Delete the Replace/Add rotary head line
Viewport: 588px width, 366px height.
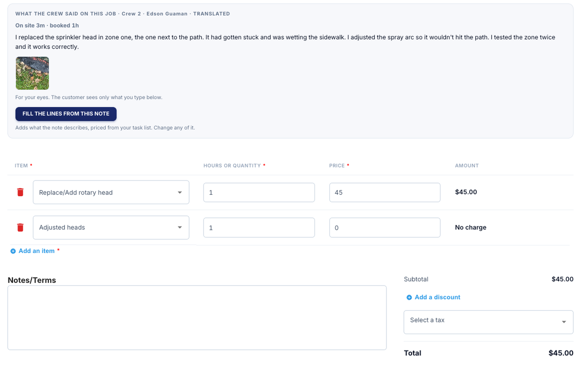coord(20,192)
